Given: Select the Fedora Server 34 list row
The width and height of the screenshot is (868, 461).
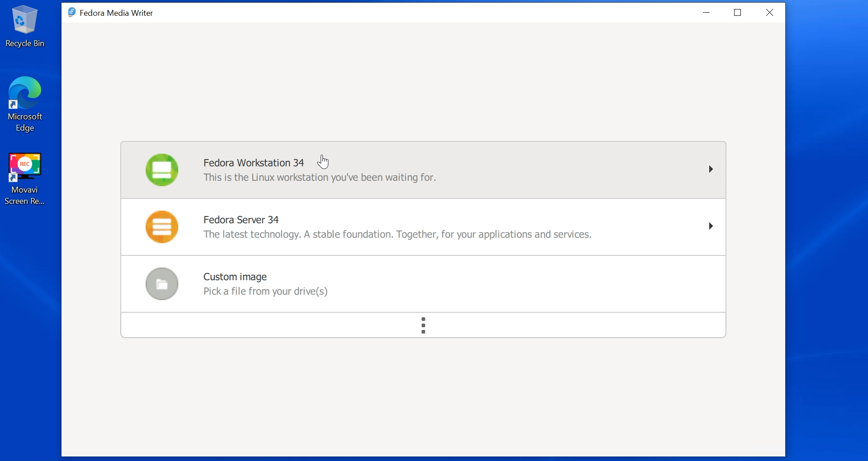Looking at the screenshot, I should click(423, 227).
